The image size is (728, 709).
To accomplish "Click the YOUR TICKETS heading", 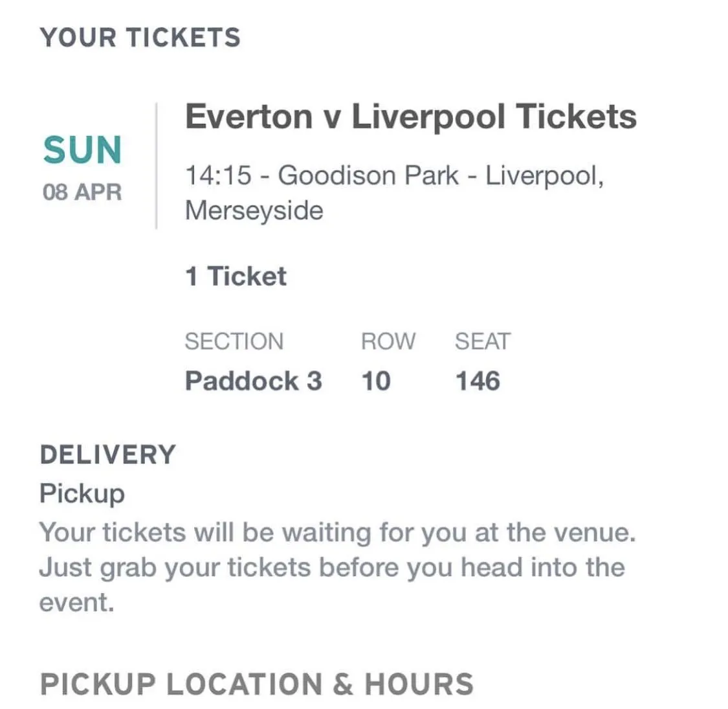I will [x=140, y=38].
